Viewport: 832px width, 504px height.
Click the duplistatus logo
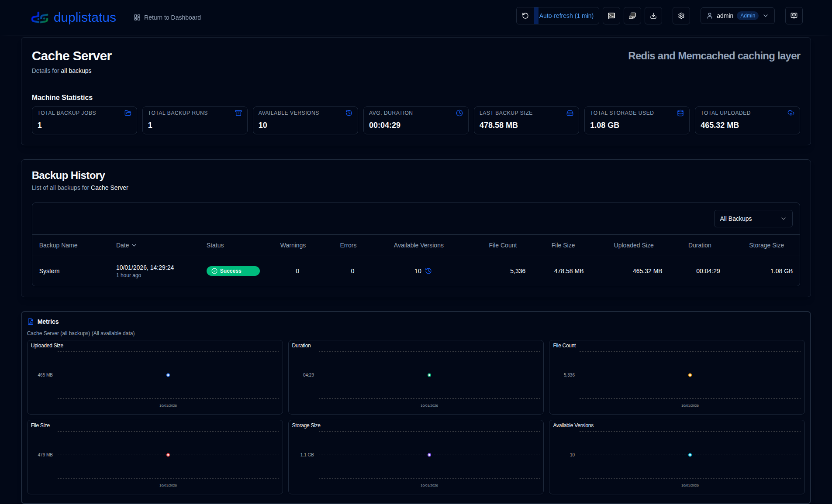click(73, 17)
